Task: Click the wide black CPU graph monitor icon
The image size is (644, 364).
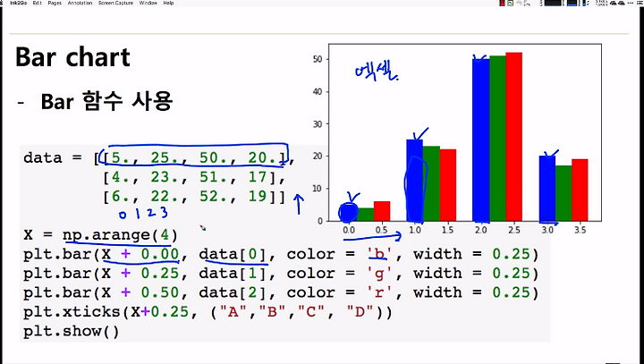Action: click(x=553, y=3)
